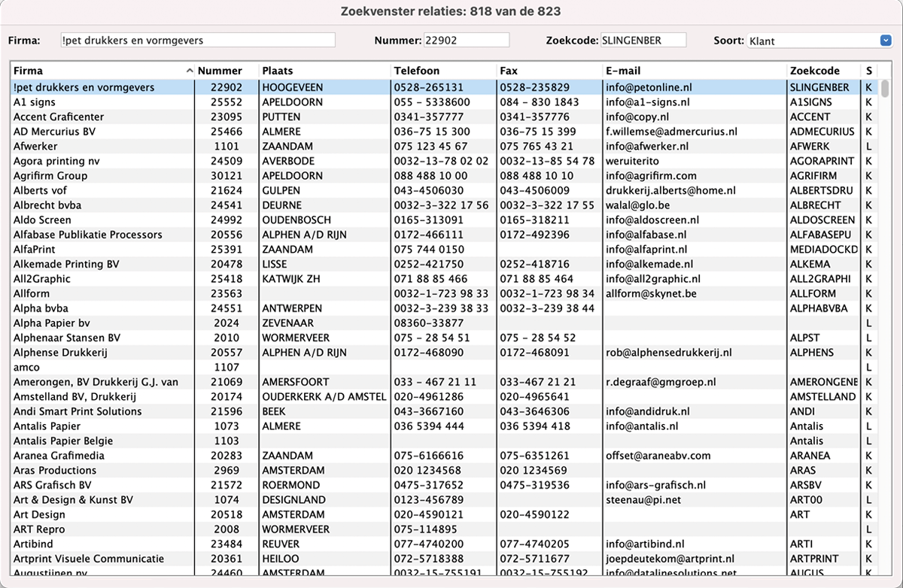Select 'Andi Smart Print Solutions' row
This screenshot has width=903, height=588.
coord(445,411)
